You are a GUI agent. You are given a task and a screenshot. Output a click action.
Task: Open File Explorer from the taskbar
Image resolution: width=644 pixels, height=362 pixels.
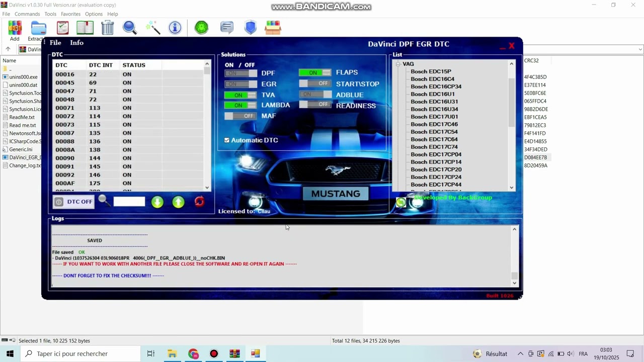[x=172, y=353]
